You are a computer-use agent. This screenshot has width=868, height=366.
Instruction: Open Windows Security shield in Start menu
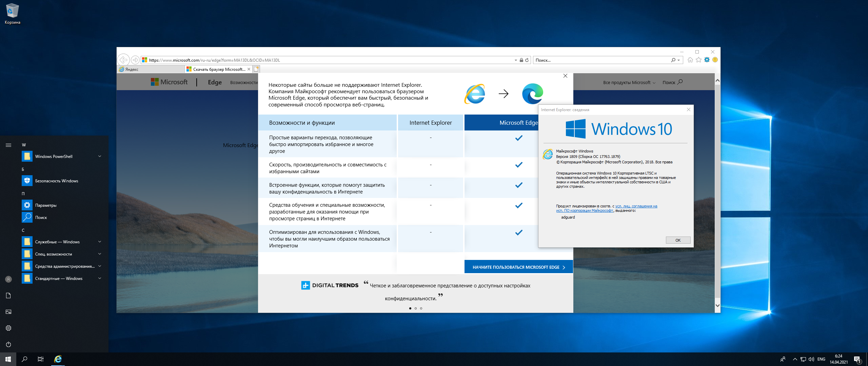tap(27, 181)
